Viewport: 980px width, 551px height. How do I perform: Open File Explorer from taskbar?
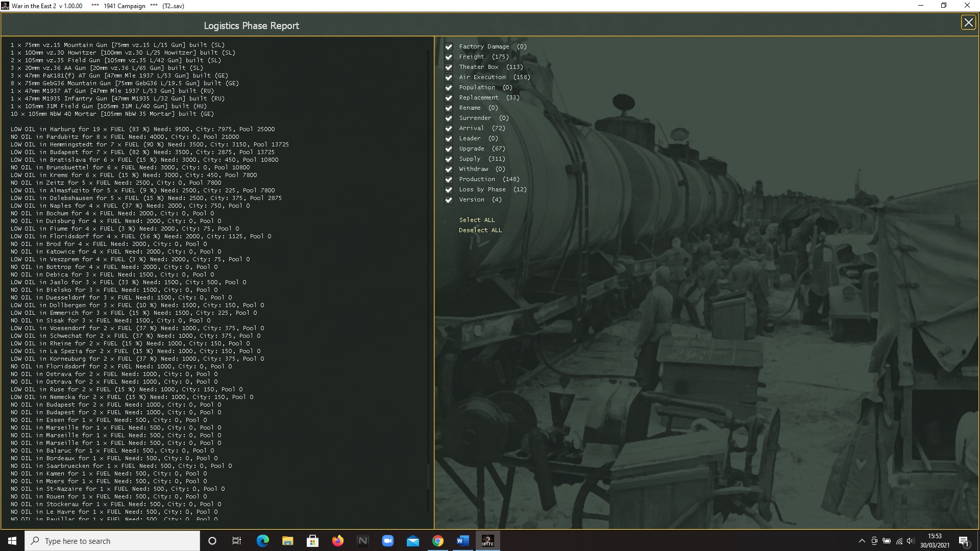[x=287, y=541]
